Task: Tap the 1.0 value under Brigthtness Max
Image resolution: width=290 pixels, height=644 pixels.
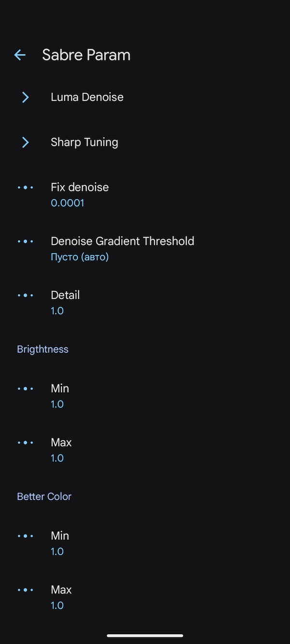Action: pyautogui.click(x=57, y=458)
